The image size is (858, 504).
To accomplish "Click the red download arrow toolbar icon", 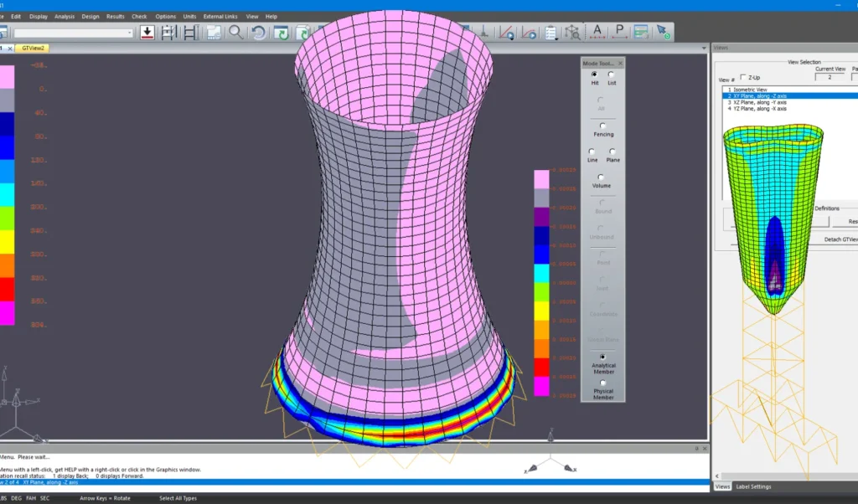I will pos(147,33).
